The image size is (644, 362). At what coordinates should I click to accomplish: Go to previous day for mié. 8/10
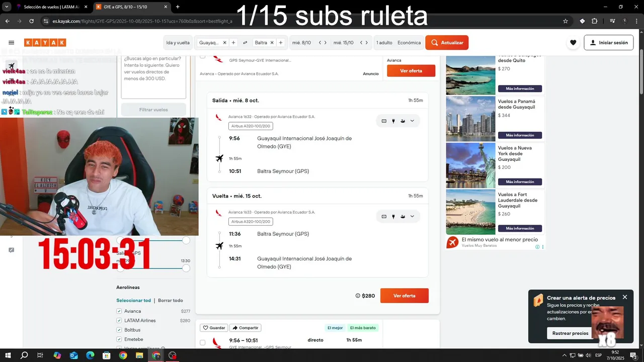320,43
